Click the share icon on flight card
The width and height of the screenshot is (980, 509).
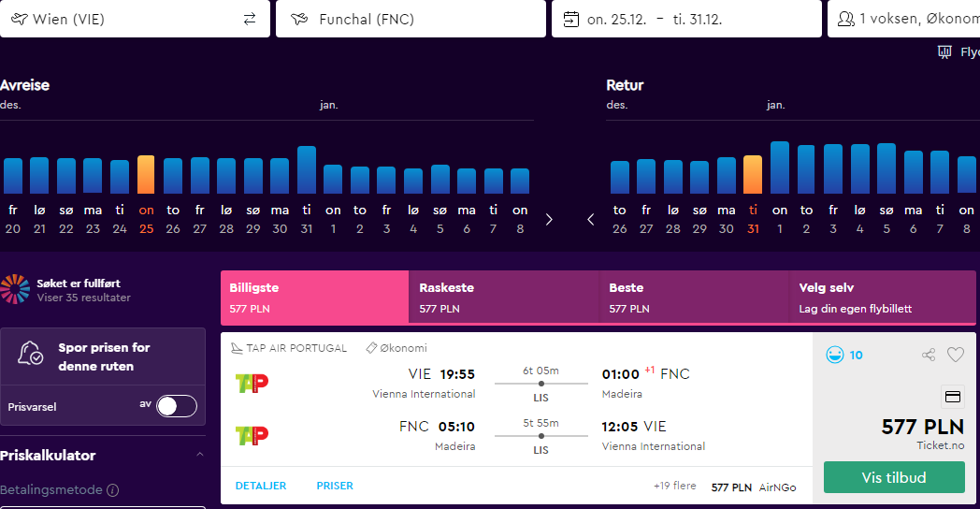coord(929,355)
